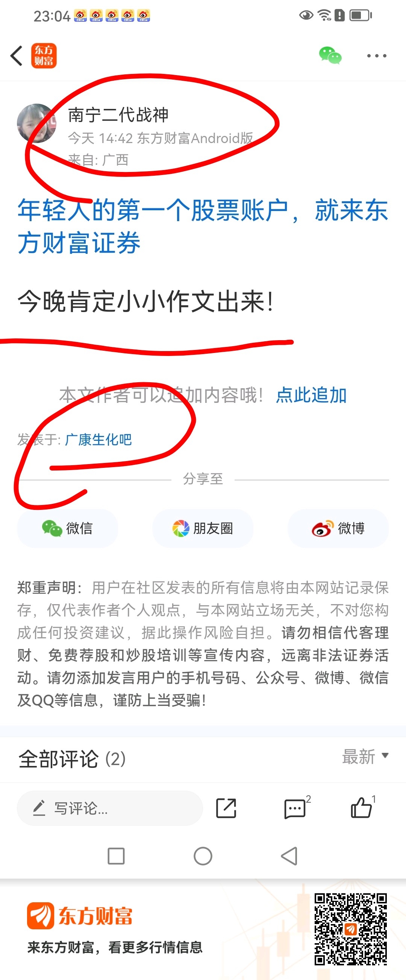Open the three-dot more options menu
The width and height of the screenshot is (406, 980).
click(x=377, y=56)
